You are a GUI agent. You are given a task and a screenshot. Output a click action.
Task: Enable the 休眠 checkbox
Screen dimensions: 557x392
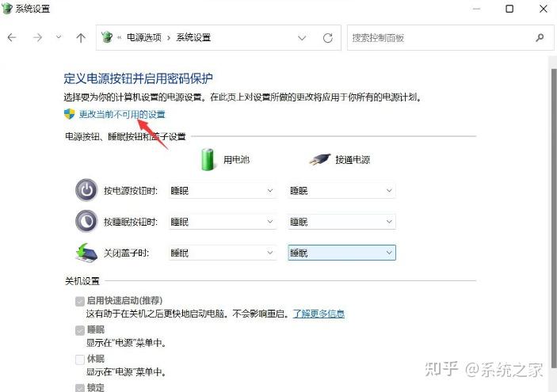coord(80,360)
